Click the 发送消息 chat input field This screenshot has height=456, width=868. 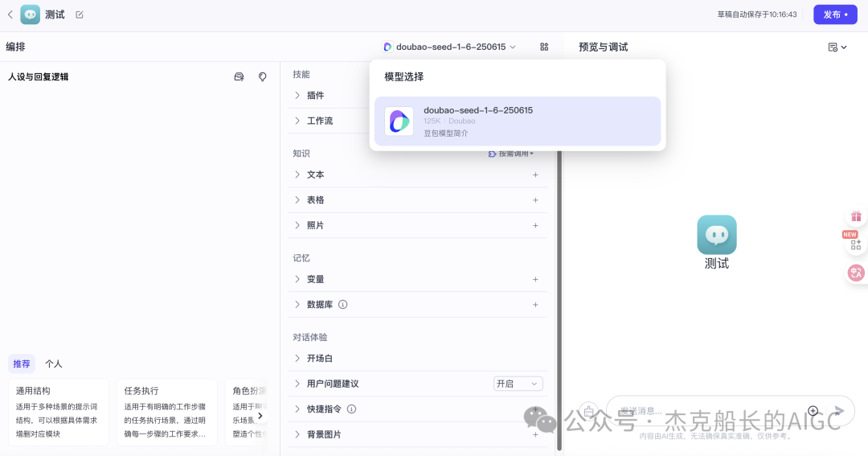(709, 411)
